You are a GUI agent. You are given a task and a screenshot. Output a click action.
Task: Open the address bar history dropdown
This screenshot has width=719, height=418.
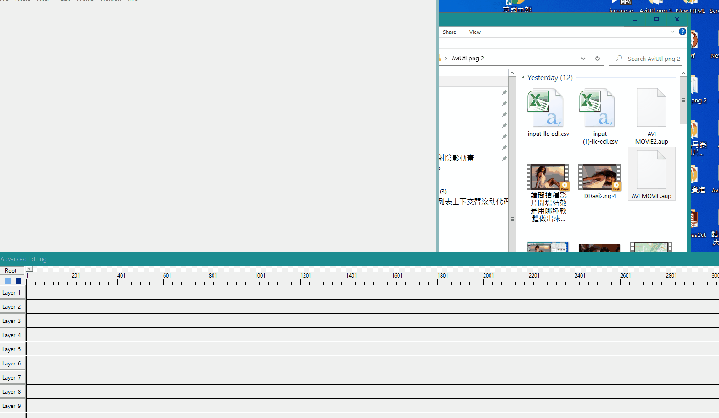583,59
